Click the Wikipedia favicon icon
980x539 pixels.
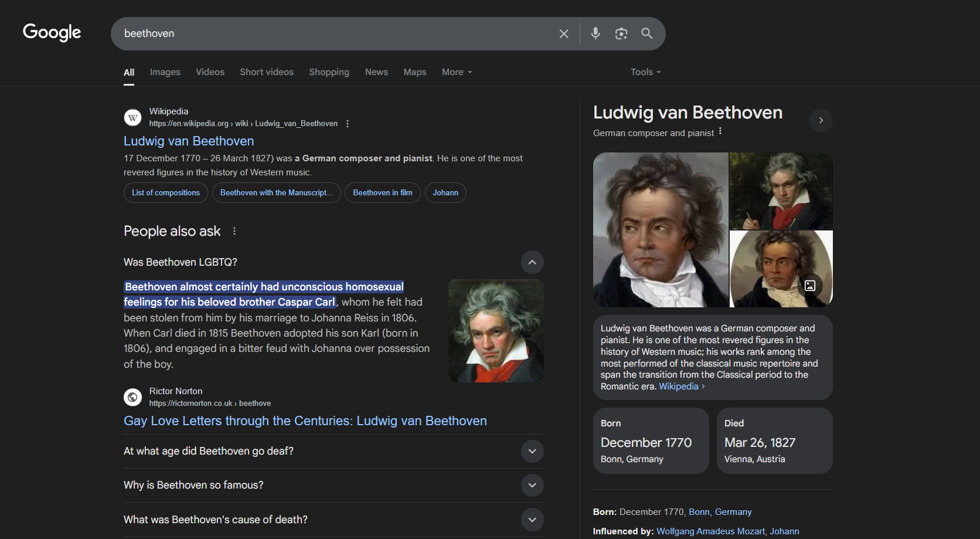(x=132, y=117)
